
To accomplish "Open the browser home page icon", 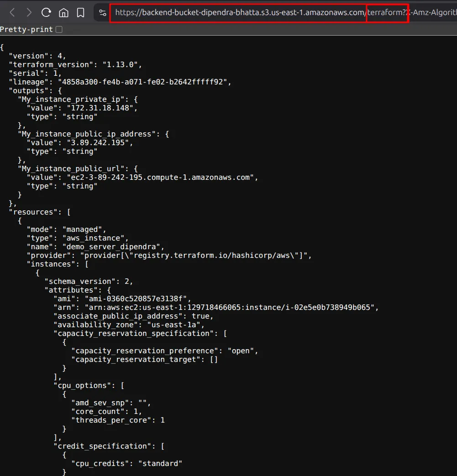I will click(63, 12).
